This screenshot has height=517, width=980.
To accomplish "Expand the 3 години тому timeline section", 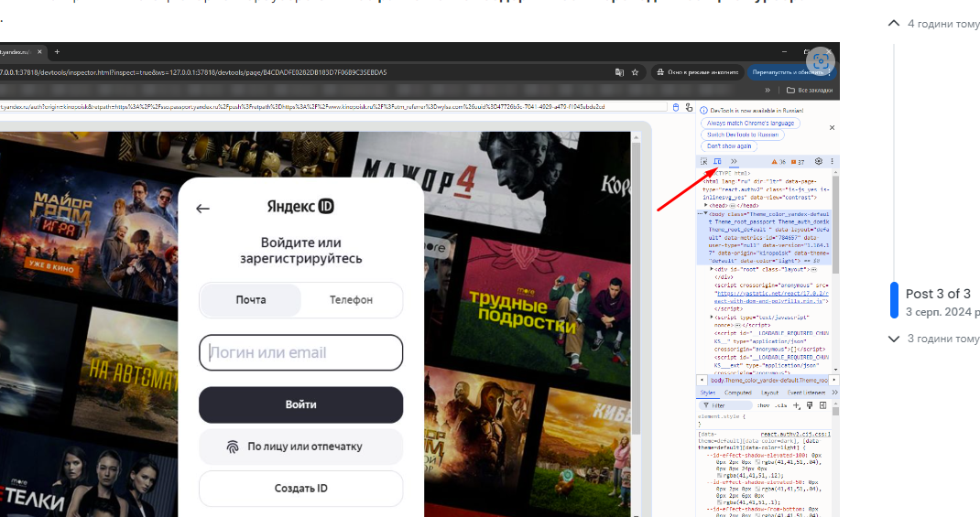I will (x=894, y=339).
